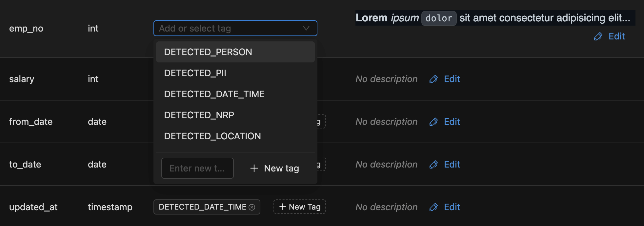Select DETECTED_PERSON from tag list

(235, 52)
